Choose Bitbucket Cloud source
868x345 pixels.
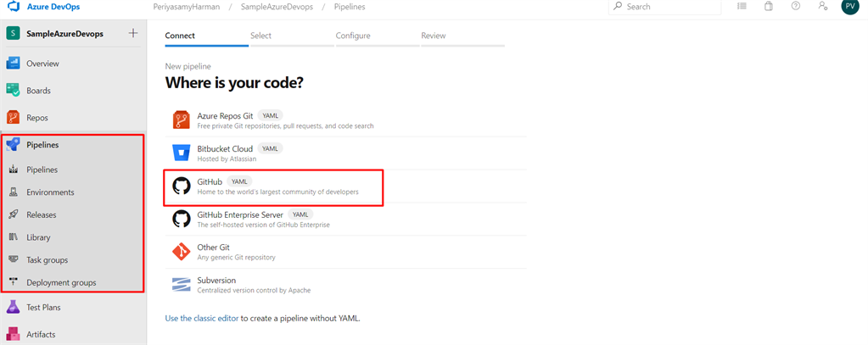tap(345, 153)
